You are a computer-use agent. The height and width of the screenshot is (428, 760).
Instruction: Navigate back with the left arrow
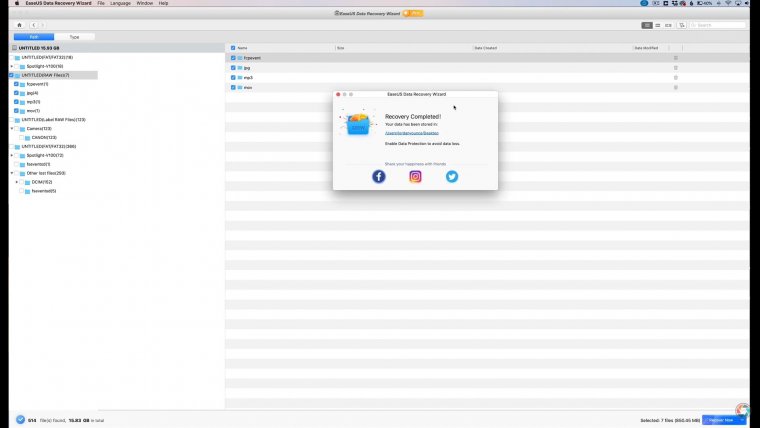point(33,25)
